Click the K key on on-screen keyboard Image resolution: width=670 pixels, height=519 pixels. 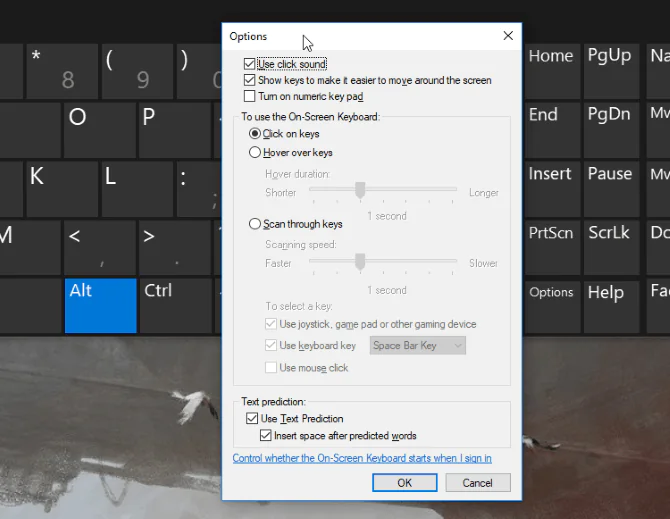(x=62, y=189)
